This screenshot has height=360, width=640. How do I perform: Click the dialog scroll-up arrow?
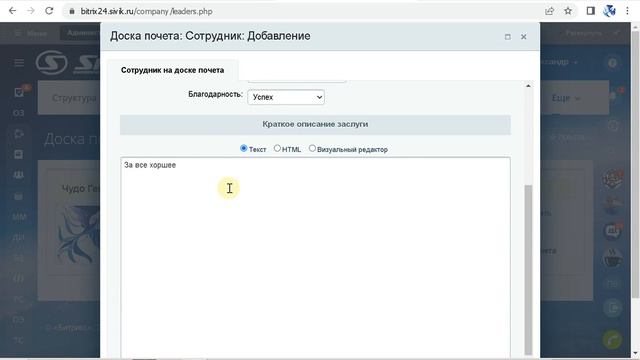(x=528, y=86)
